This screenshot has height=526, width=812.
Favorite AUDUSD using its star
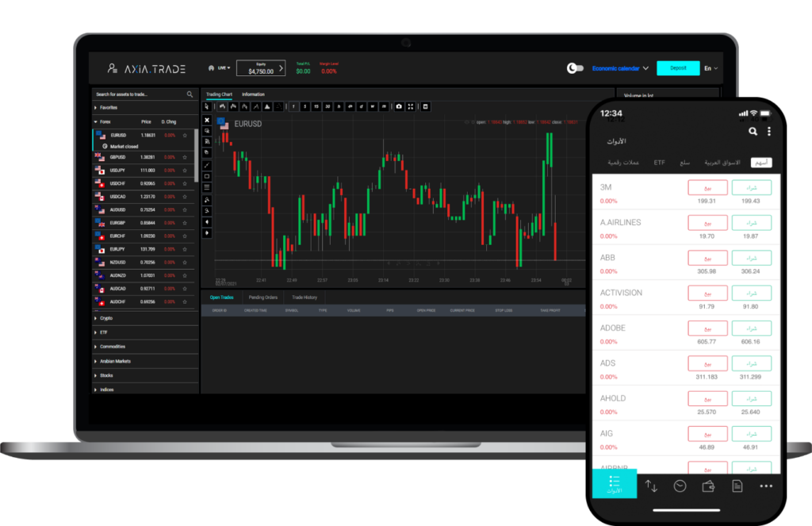(185, 210)
